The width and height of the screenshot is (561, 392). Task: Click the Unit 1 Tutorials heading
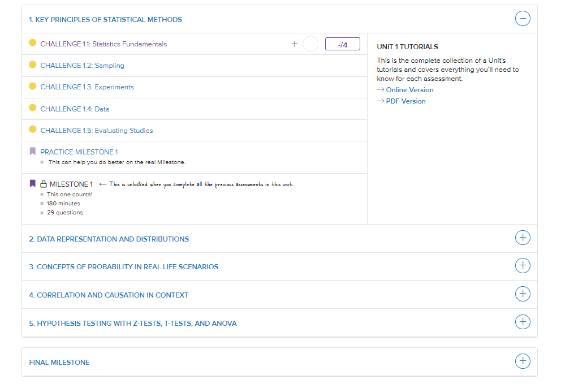(408, 47)
